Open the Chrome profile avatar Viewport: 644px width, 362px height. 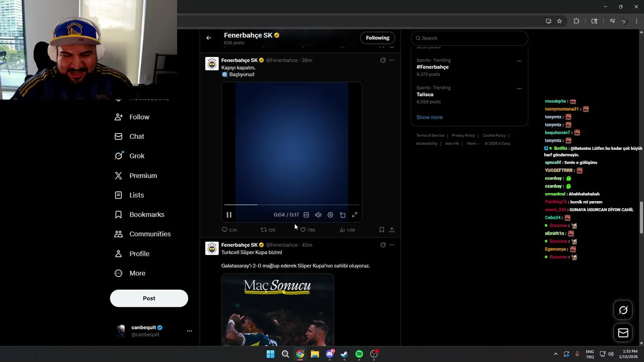click(x=624, y=21)
